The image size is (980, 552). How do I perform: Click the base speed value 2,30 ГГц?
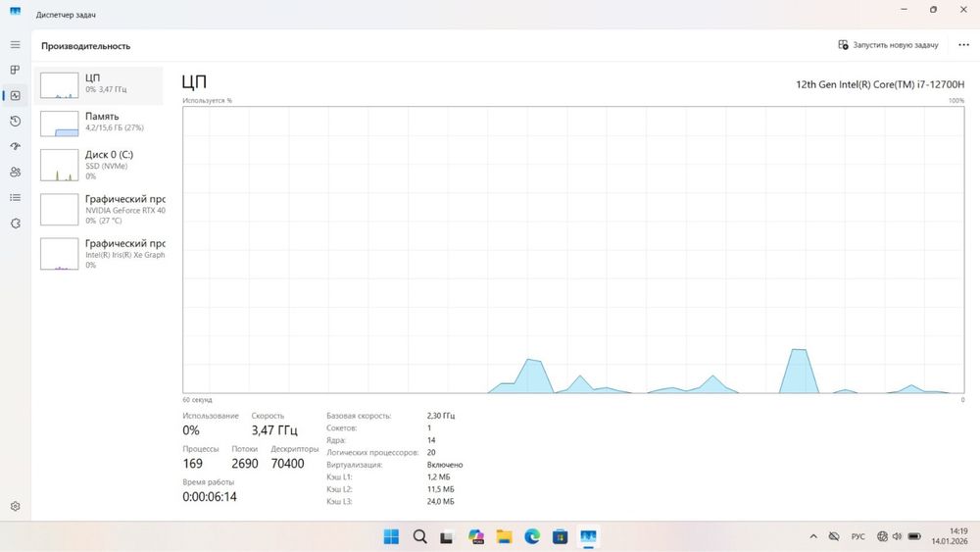pyautogui.click(x=441, y=416)
